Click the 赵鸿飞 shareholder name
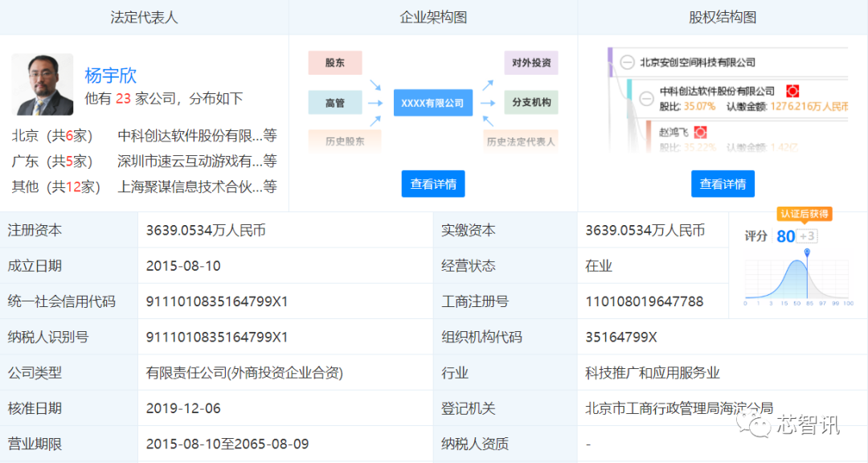This screenshot has height=463, width=868. [x=674, y=133]
